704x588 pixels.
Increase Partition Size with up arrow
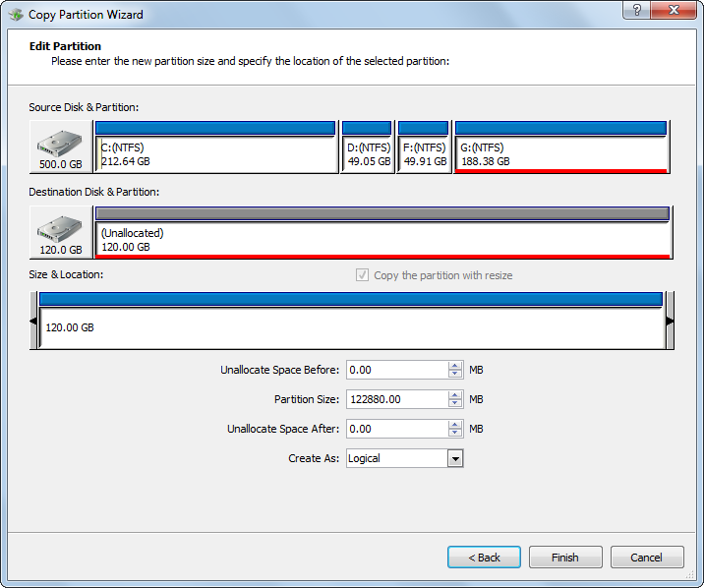[455, 395]
